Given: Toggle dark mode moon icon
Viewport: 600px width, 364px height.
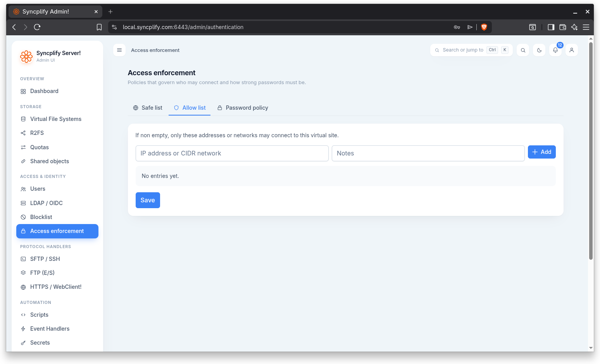Looking at the screenshot, I should [x=539, y=50].
